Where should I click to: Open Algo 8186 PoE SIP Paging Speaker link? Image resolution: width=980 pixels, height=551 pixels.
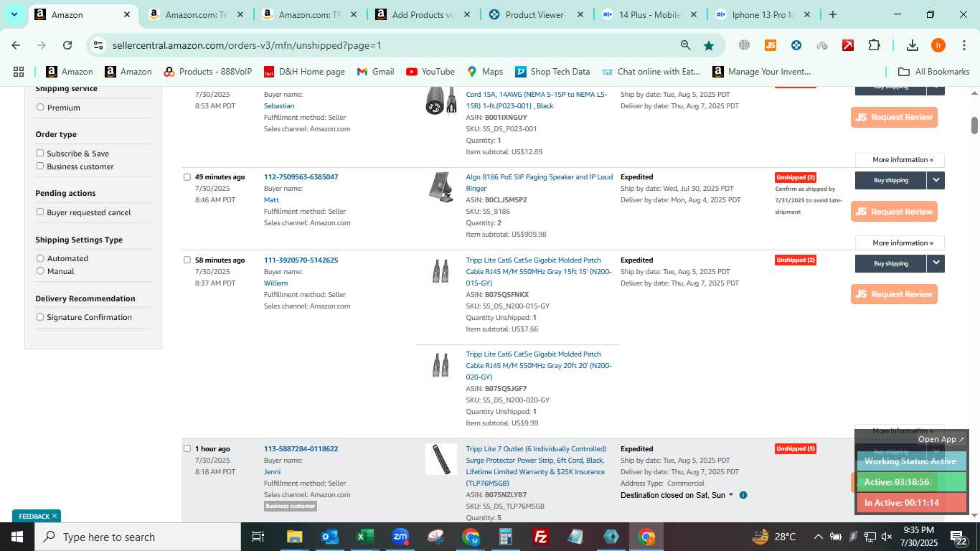click(540, 183)
